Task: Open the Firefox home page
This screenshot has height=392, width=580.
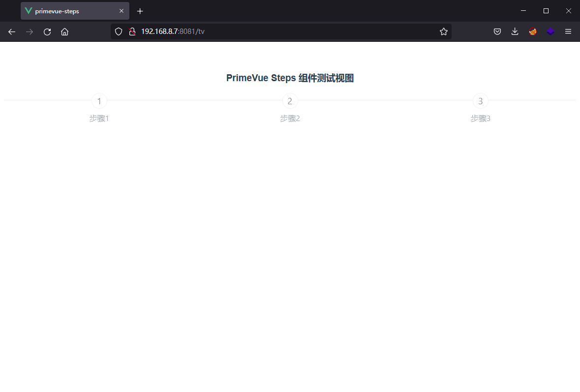Action: pyautogui.click(x=64, y=32)
